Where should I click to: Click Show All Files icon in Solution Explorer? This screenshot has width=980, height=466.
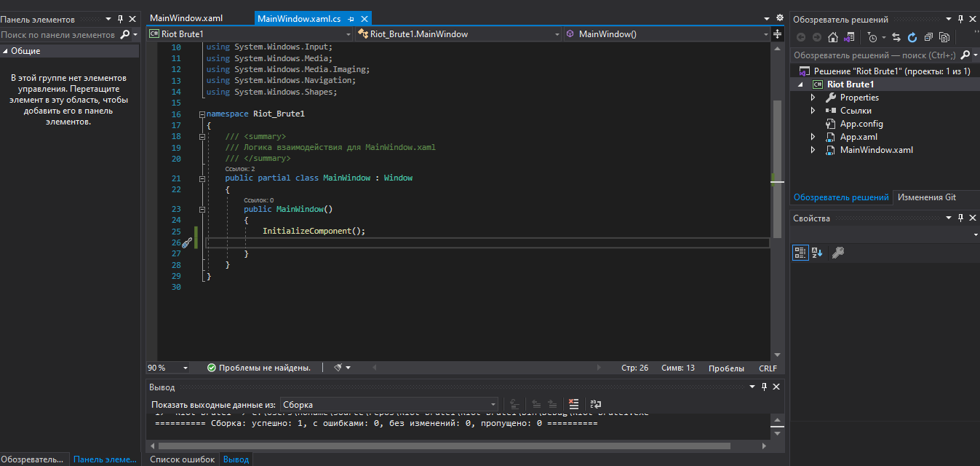(944, 37)
